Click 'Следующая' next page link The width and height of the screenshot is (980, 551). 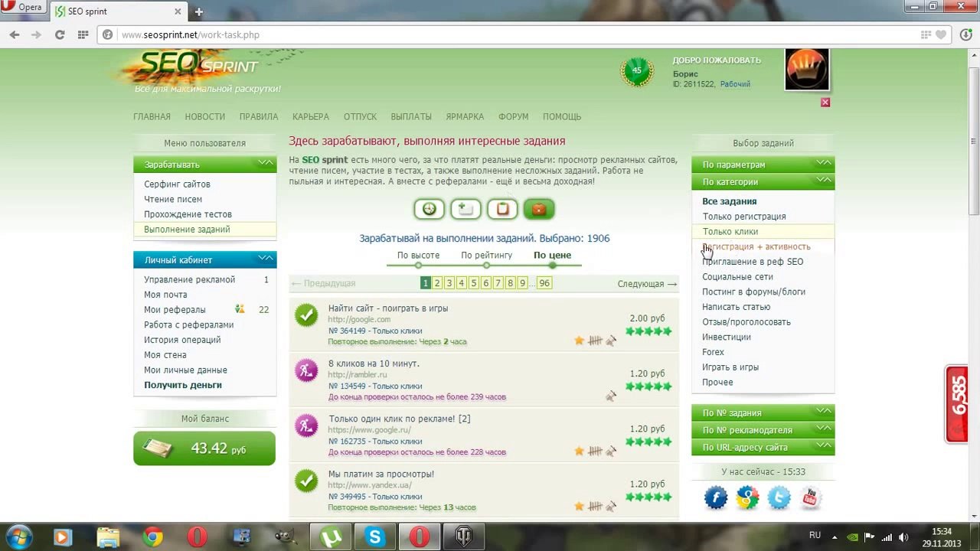(x=647, y=283)
